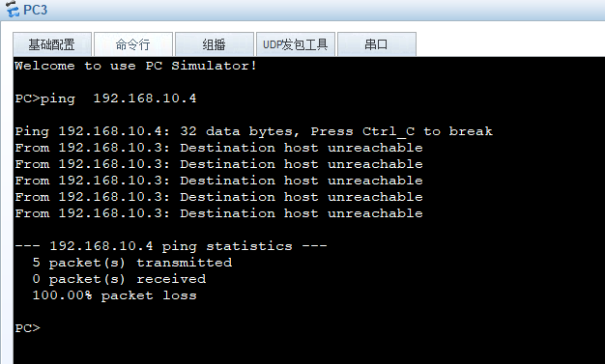The width and height of the screenshot is (605, 364).
Task: Switch to the 命令行 tab
Action: point(133,44)
